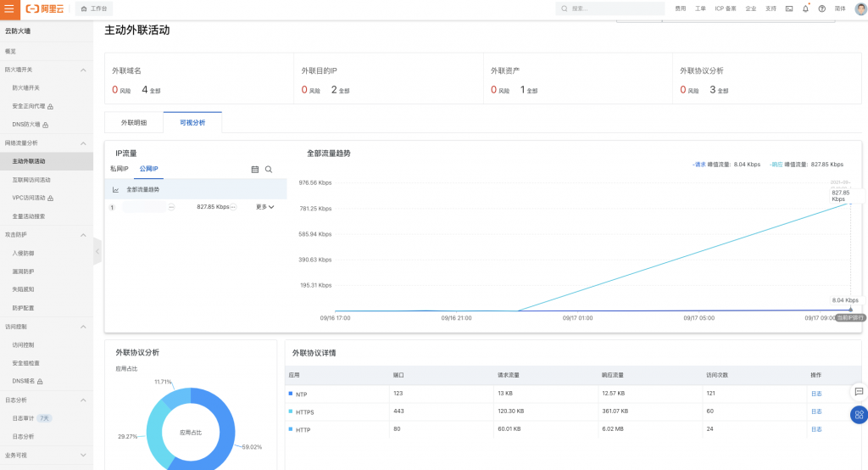The image size is (868, 470).
Task: Click the 阿里云 logo
Action: [45, 8]
